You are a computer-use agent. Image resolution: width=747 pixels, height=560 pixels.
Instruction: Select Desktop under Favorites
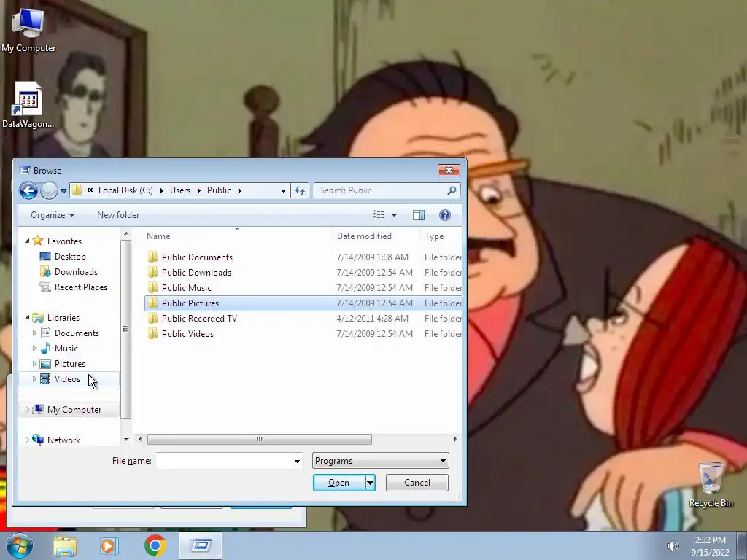70,257
